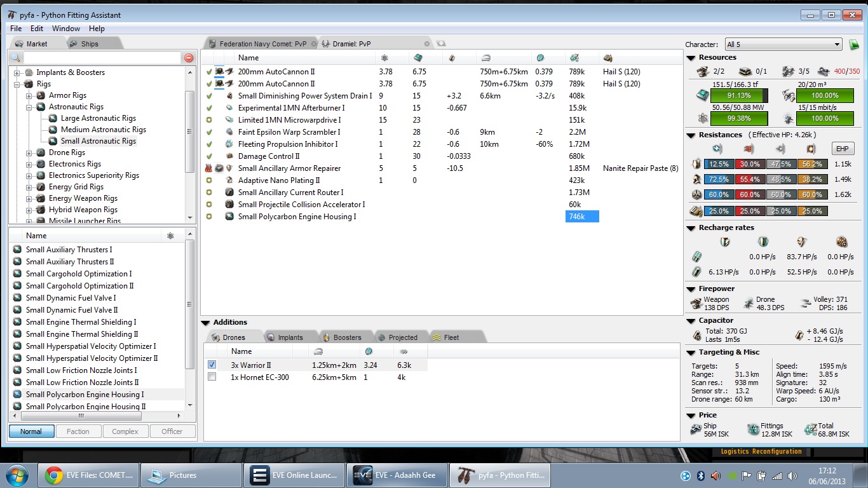Viewport: 868px width, 488px height.
Task: Open the File menu
Action: point(16,29)
